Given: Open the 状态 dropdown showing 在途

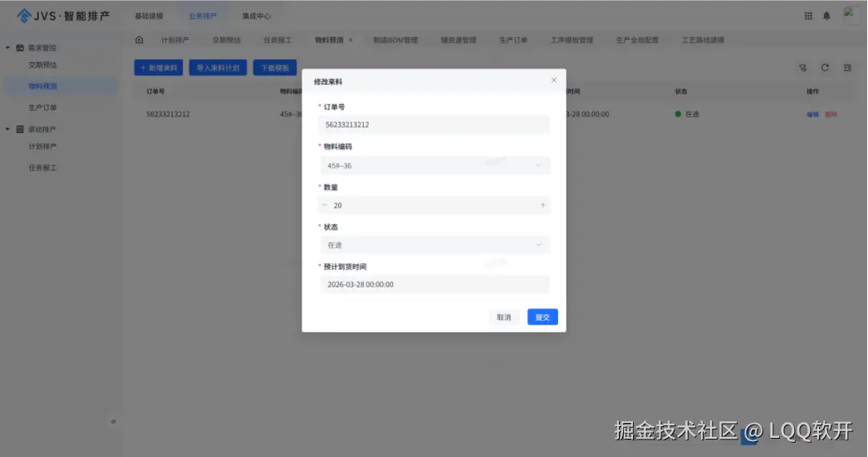Looking at the screenshot, I should pyautogui.click(x=434, y=245).
